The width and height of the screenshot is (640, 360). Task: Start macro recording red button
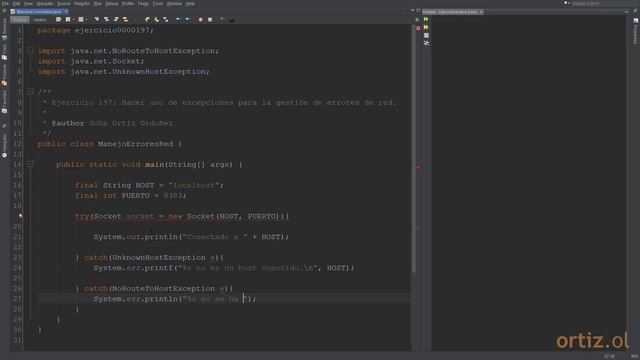[x=200, y=19]
